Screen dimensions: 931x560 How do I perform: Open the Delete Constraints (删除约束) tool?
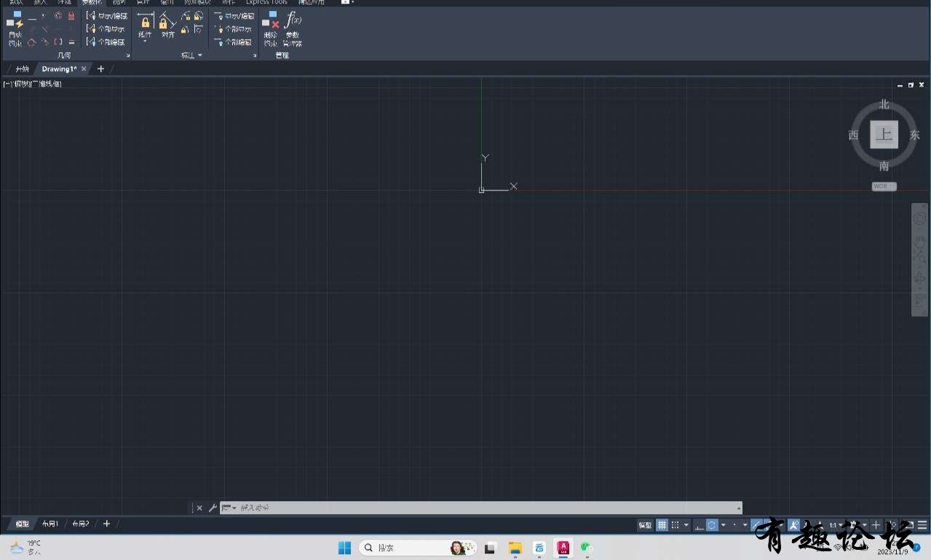point(271,29)
